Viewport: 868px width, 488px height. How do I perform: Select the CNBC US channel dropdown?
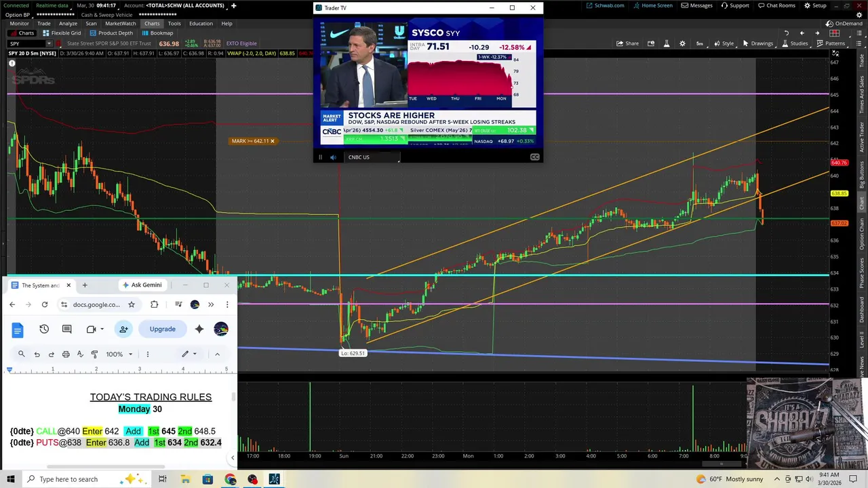click(x=372, y=157)
